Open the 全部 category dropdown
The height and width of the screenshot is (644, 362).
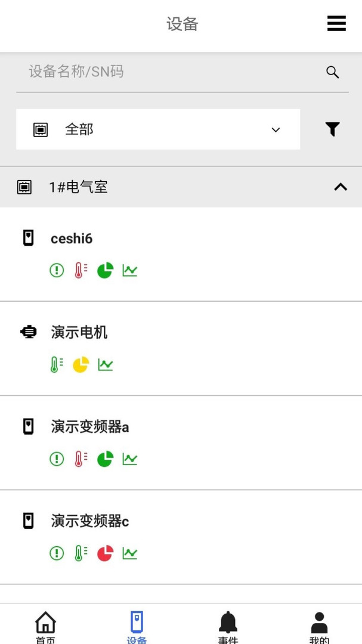pyautogui.click(x=157, y=129)
